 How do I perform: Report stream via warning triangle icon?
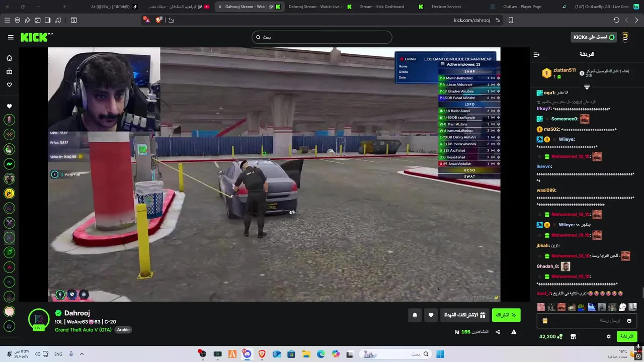tap(514, 332)
